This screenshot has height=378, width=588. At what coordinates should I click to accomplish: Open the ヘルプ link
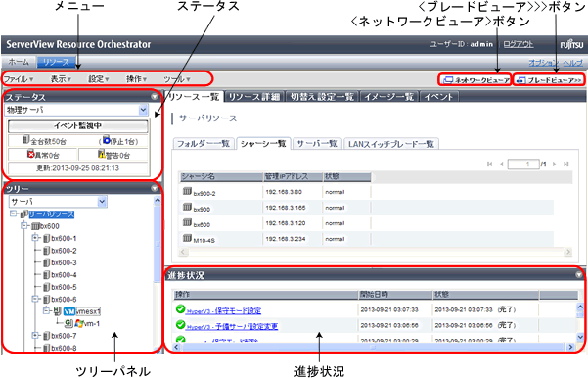tap(573, 63)
